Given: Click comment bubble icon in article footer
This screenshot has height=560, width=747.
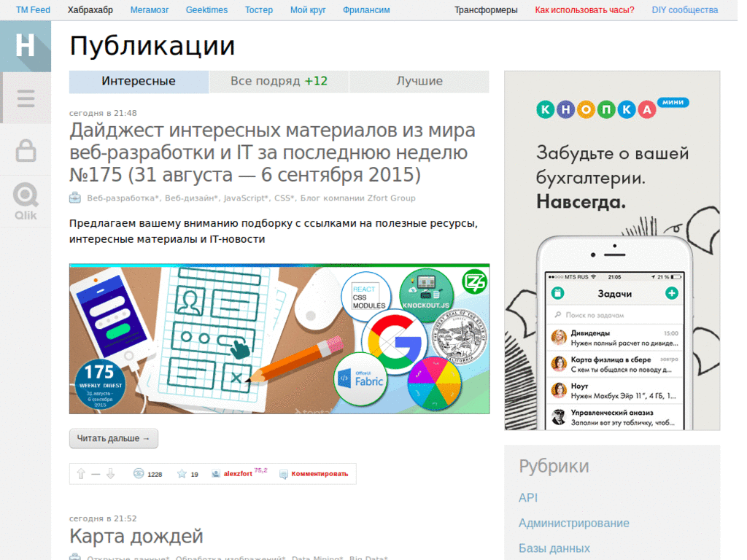Looking at the screenshot, I should pos(284,474).
